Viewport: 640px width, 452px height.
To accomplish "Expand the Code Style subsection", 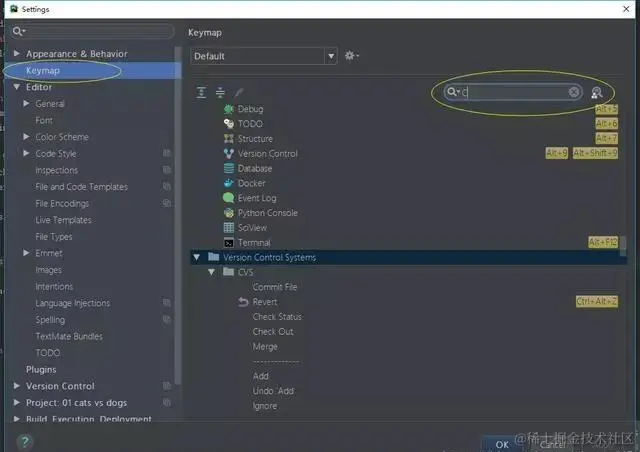I will (26, 153).
